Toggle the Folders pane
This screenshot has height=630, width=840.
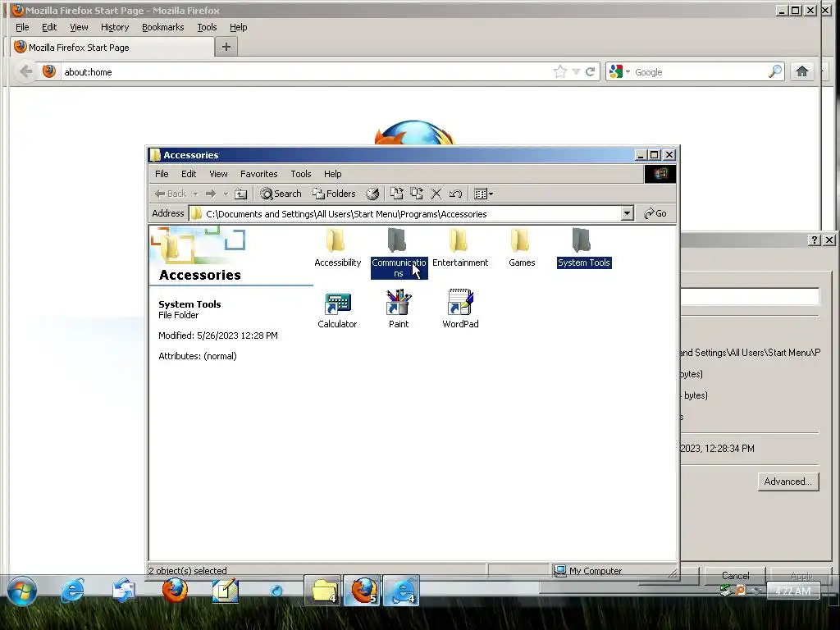coord(335,194)
